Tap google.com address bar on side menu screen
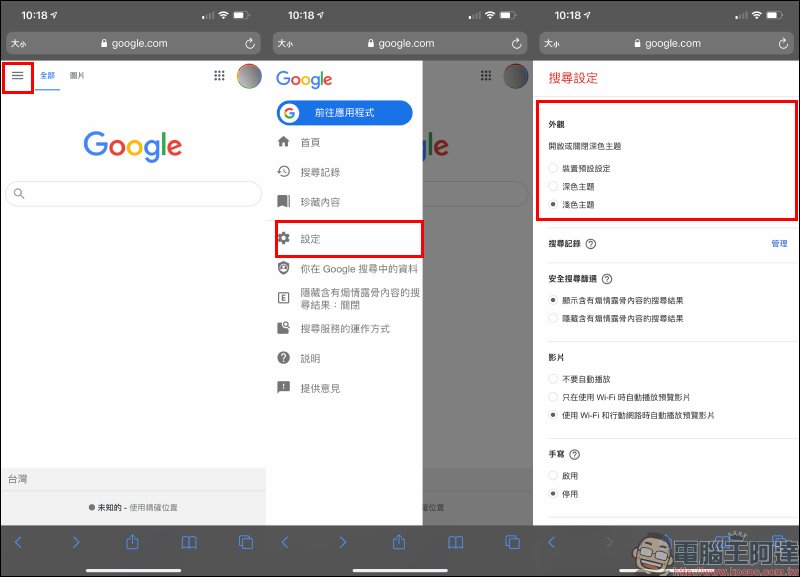 400,44
